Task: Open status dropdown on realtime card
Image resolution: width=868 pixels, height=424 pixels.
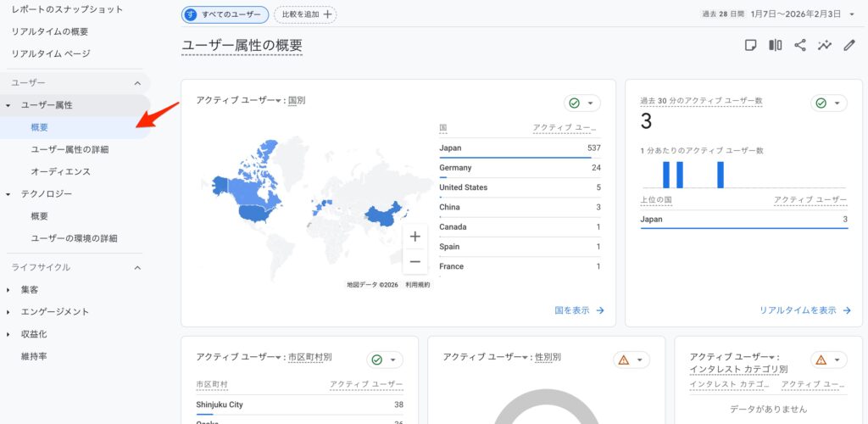Action: [829, 103]
